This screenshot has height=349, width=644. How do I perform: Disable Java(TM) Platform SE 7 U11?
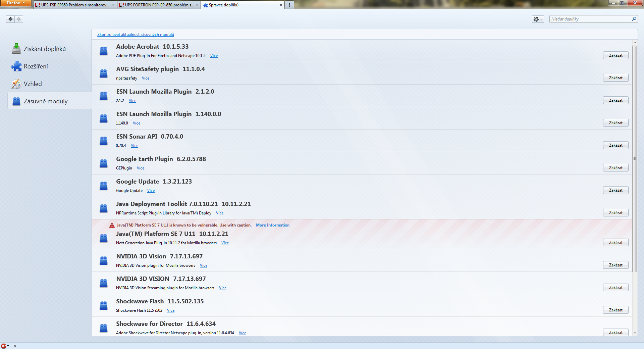coord(615,243)
